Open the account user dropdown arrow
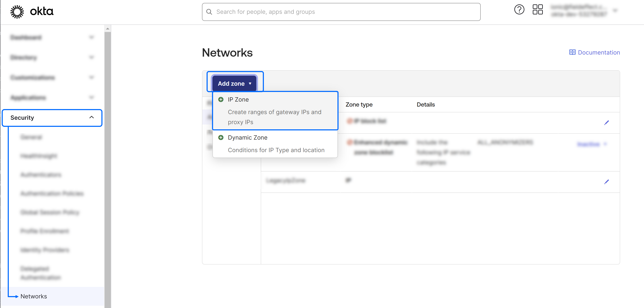Viewport: 644px width, 308px height. click(x=615, y=10)
